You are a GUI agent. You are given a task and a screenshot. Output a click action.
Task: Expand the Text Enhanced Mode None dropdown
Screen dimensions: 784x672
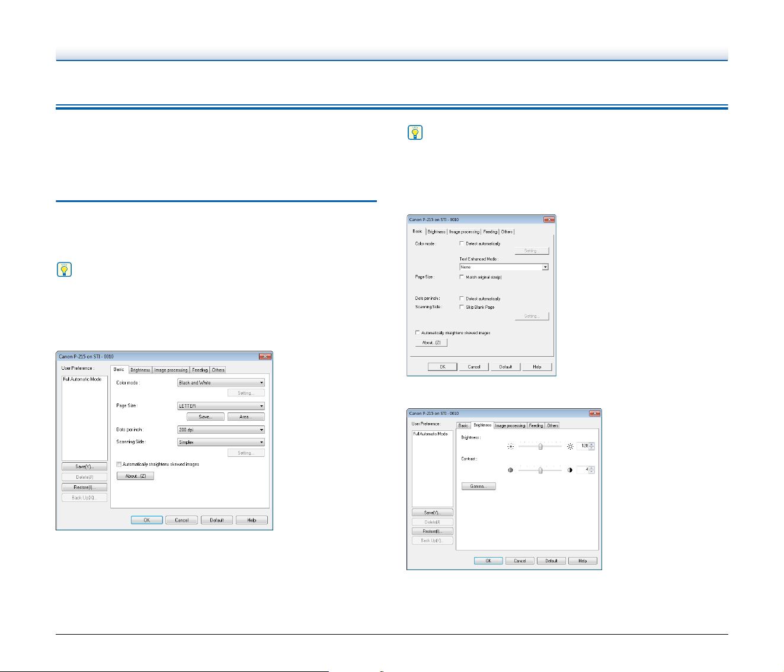[x=504, y=267]
